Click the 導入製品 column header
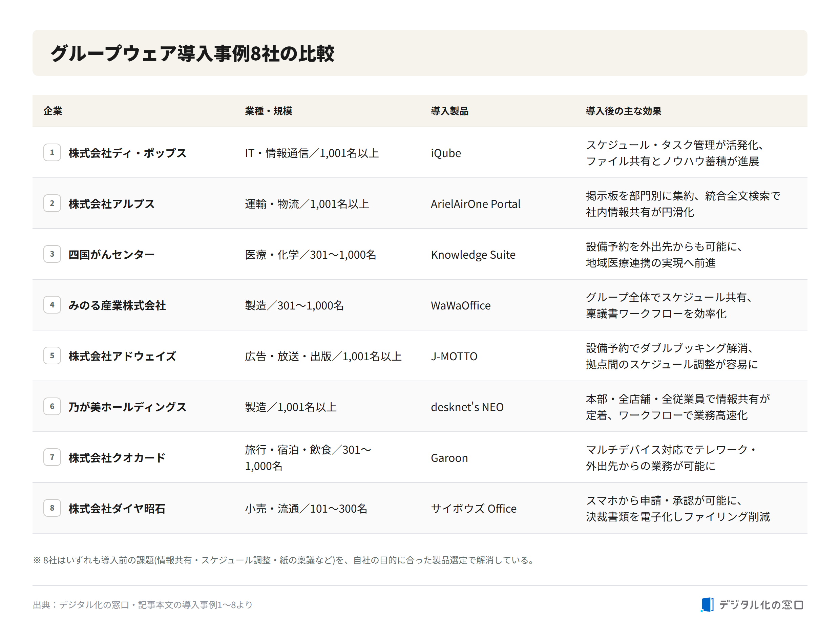The width and height of the screenshot is (840, 644). 449,111
